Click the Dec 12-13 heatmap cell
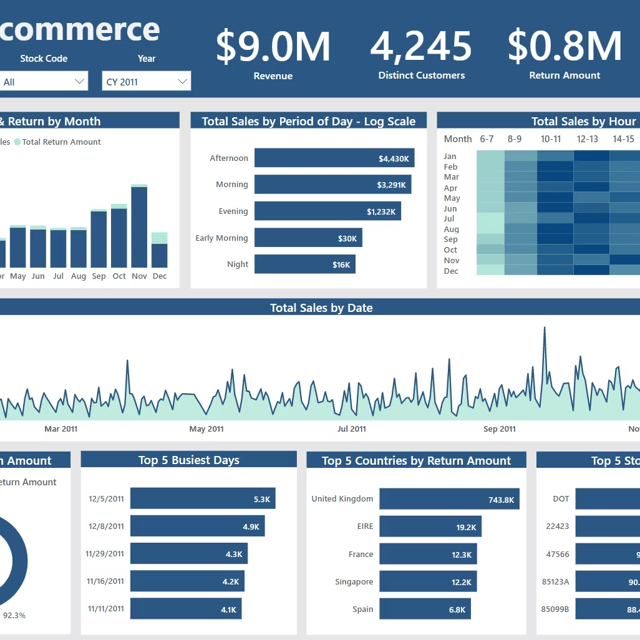This screenshot has width=640, height=640. point(591,270)
